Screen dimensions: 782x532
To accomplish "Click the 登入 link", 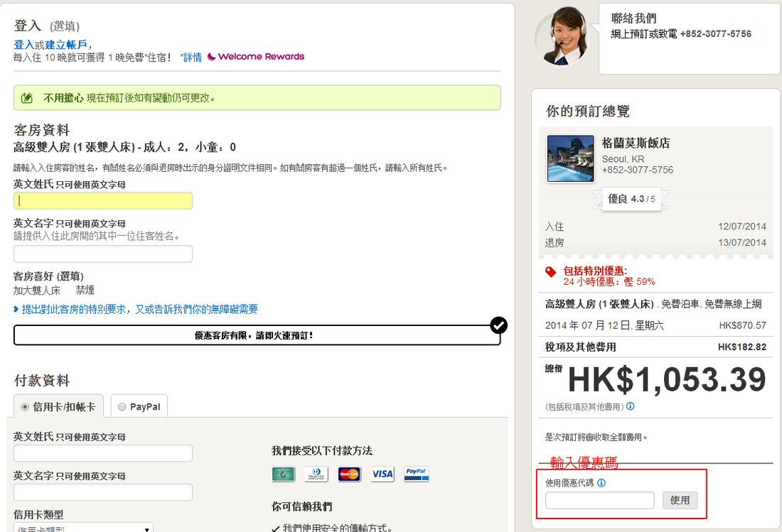I will tap(23, 45).
